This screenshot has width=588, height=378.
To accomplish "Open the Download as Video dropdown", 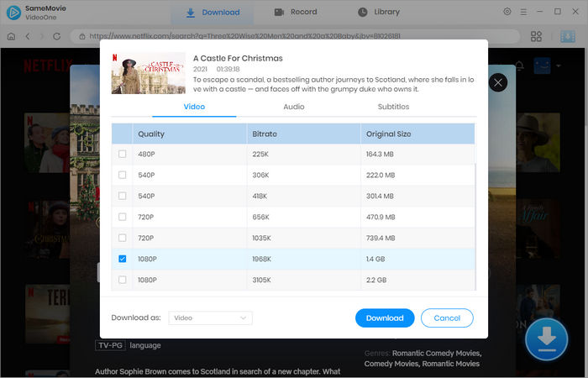I will [x=210, y=318].
